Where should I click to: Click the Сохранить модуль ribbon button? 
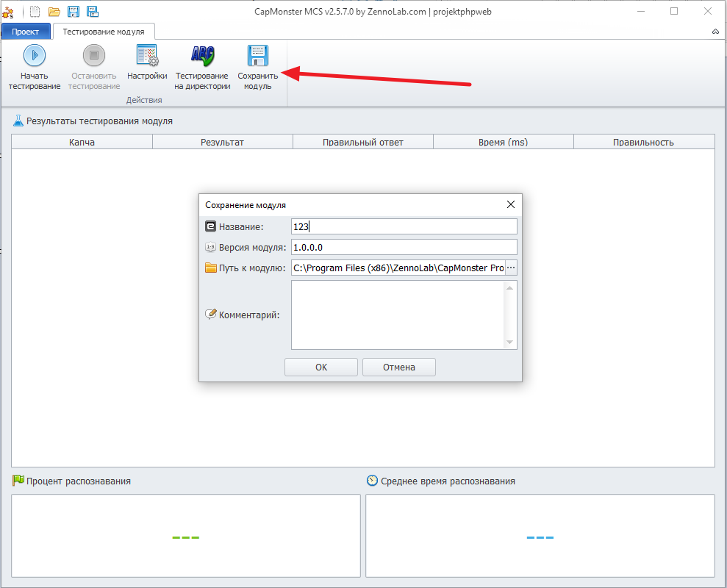pyautogui.click(x=258, y=67)
